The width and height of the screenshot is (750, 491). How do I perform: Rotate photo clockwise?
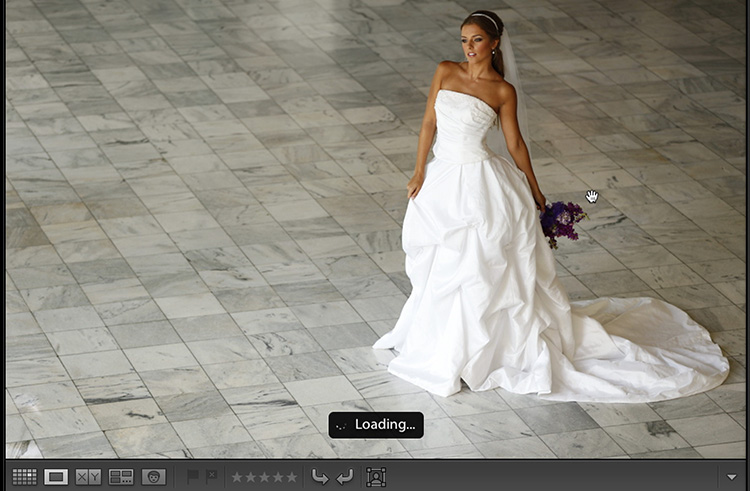click(344, 477)
